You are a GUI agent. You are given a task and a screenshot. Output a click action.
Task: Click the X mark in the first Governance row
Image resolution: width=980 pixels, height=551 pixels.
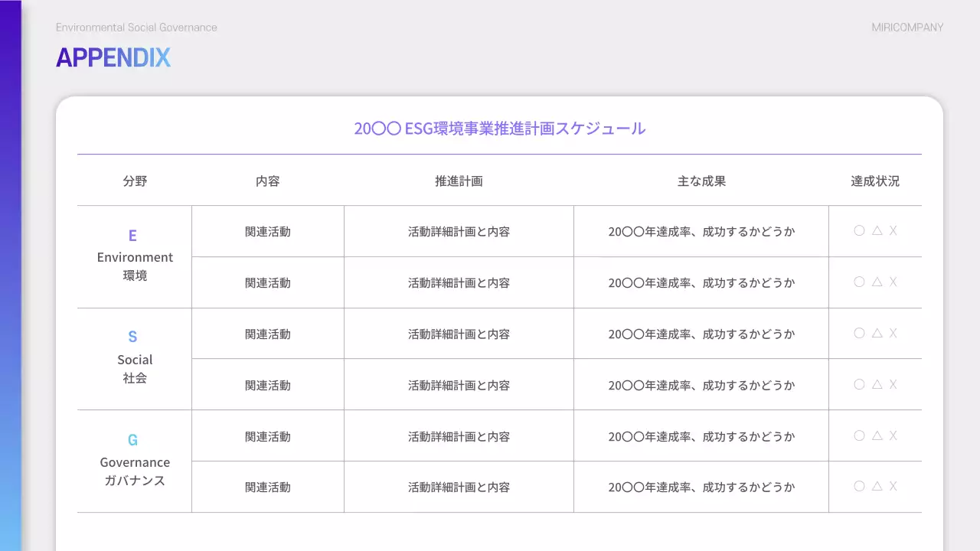[x=893, y=435]
